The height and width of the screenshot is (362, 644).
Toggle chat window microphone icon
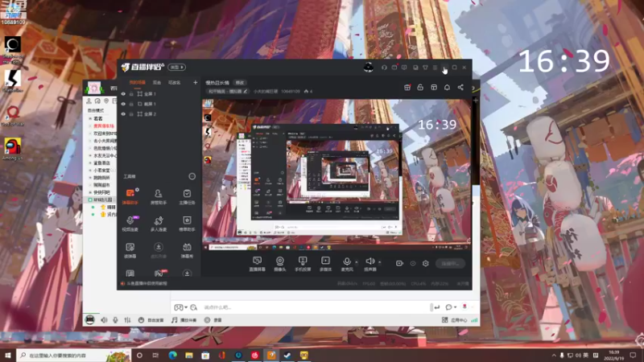click(115, 320)
